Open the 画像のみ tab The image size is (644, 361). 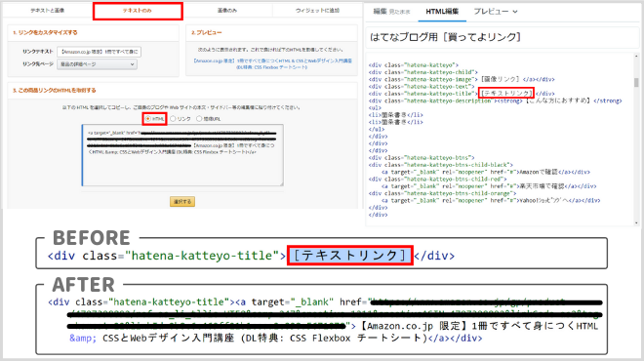tap(227, 11)
